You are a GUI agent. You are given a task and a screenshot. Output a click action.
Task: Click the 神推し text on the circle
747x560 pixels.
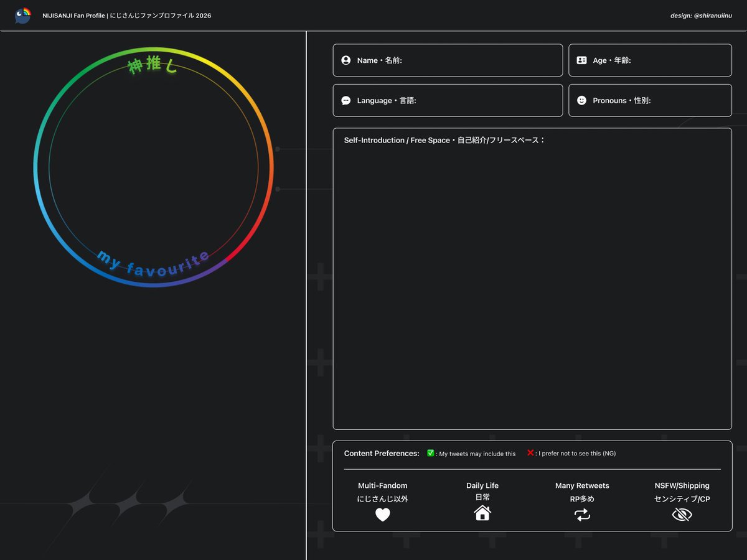[x=153, y=65]
